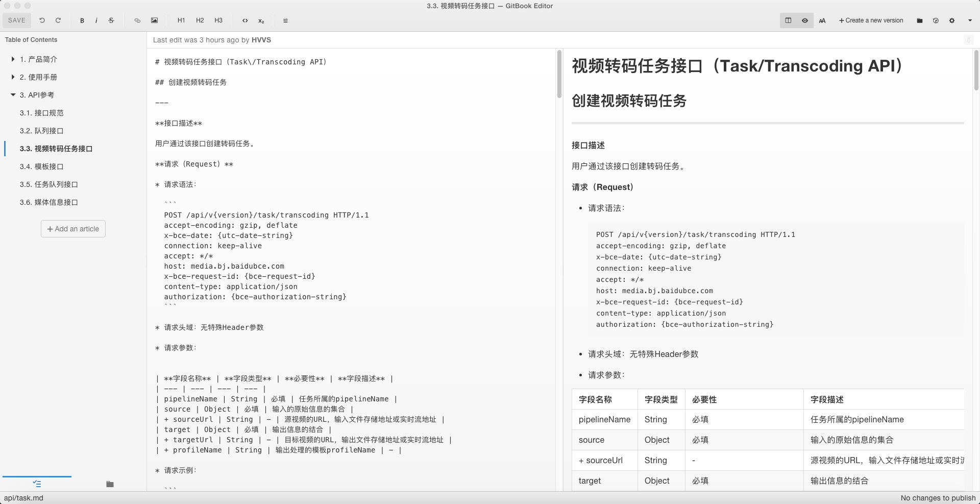Set heading level H2
Image resolution: width=980 pixels, height=504 pixels.
tap(200, 20)
